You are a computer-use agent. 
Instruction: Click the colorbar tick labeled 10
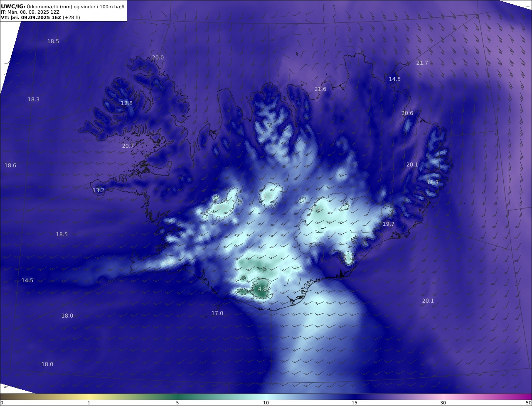266,403
